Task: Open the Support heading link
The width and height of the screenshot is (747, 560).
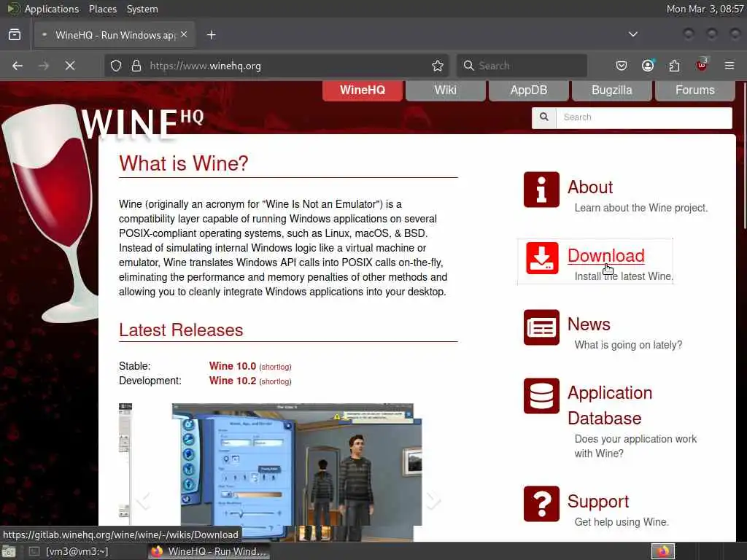Action: pos(598,501)
